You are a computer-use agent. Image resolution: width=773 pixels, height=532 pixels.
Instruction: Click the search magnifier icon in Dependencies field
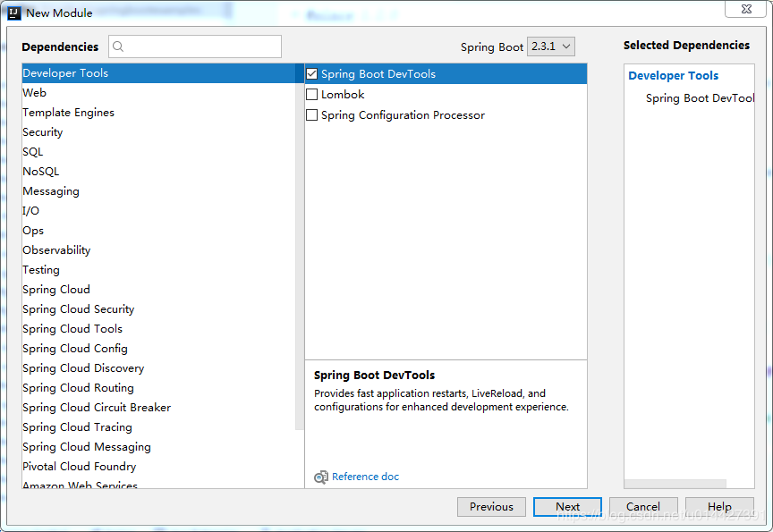click(118, 46)
